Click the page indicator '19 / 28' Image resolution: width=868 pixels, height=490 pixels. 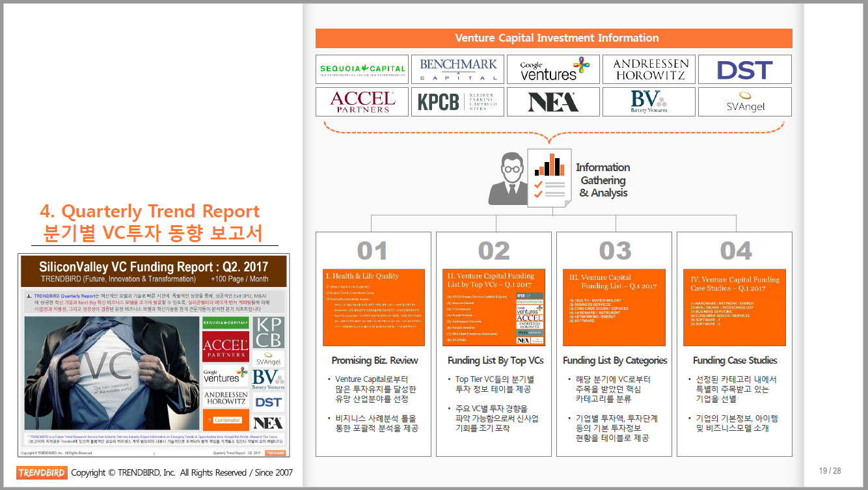(x=830, y=470)
